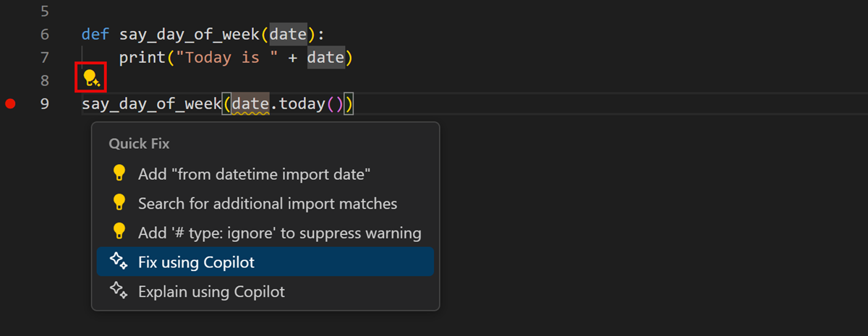
Task: Select Explain using Copilot
Action: [211, 291]
